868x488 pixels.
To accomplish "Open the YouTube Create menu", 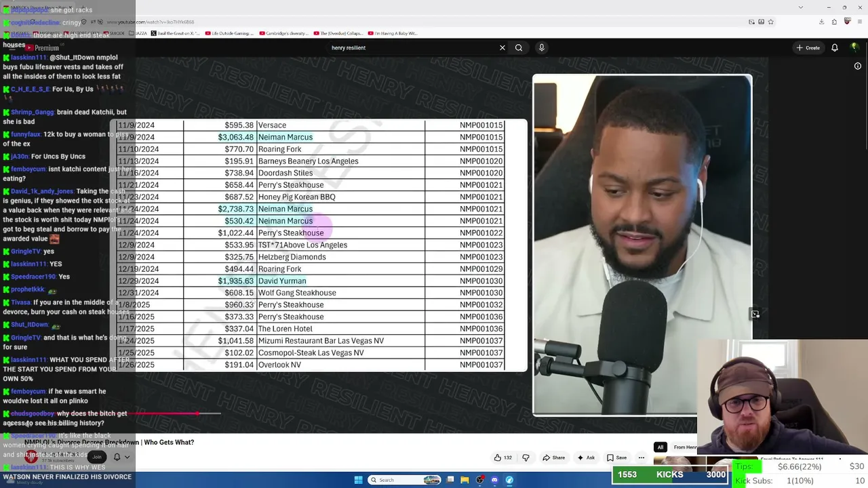I will click(808, 47).
